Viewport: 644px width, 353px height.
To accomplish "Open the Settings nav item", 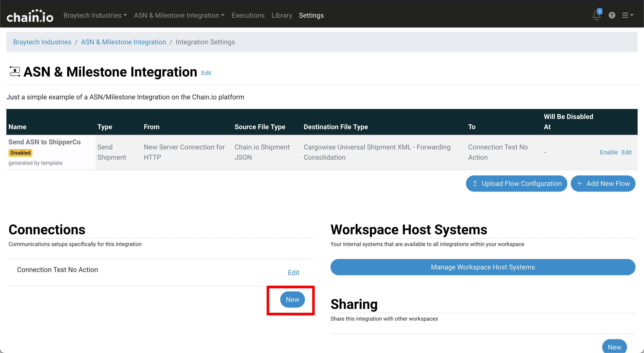I will [311, 15].
